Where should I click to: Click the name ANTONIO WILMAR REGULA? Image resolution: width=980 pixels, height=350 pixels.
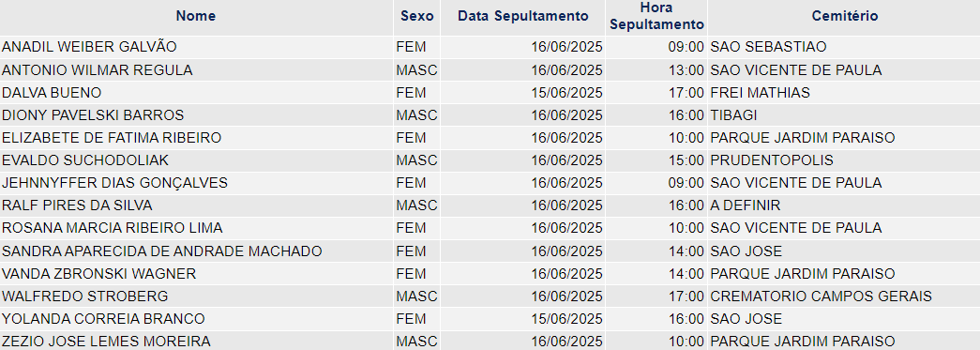pyautogui.click(x=98, y=70)
